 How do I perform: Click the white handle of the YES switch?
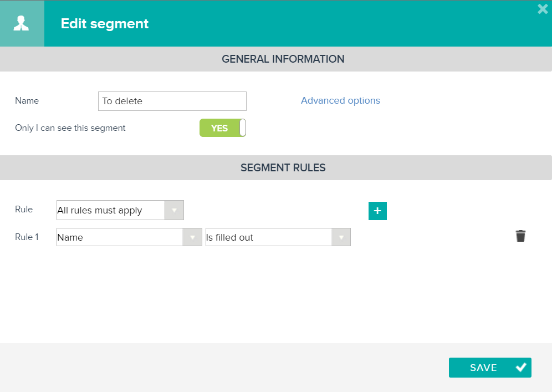coord(243,128)
